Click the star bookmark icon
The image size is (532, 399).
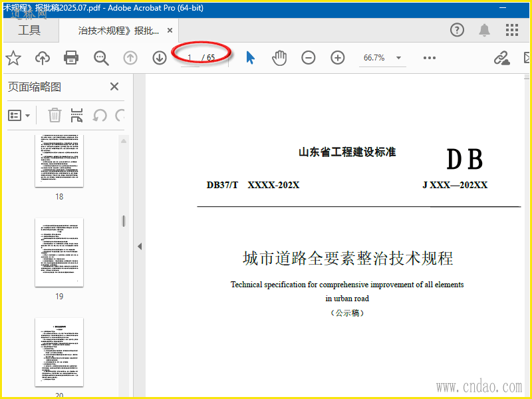[x=13, y=58]
